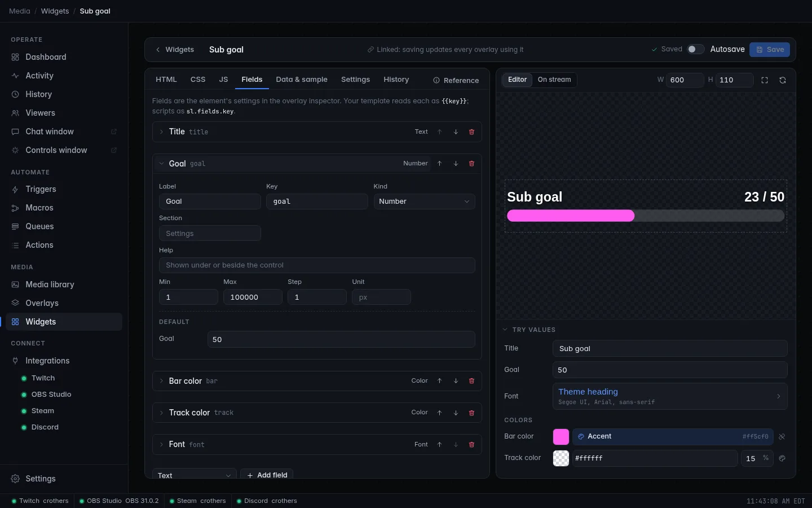Click the refresh preview icon
Image resolution: width=812 pixels, height=508 pixels.
click(783, 80)
